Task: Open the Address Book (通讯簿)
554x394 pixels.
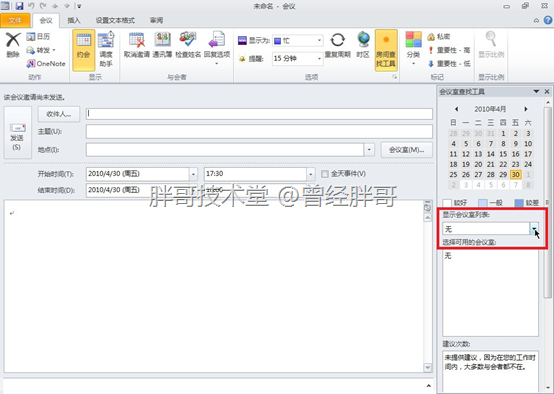Action: click(x=162, y=45)
